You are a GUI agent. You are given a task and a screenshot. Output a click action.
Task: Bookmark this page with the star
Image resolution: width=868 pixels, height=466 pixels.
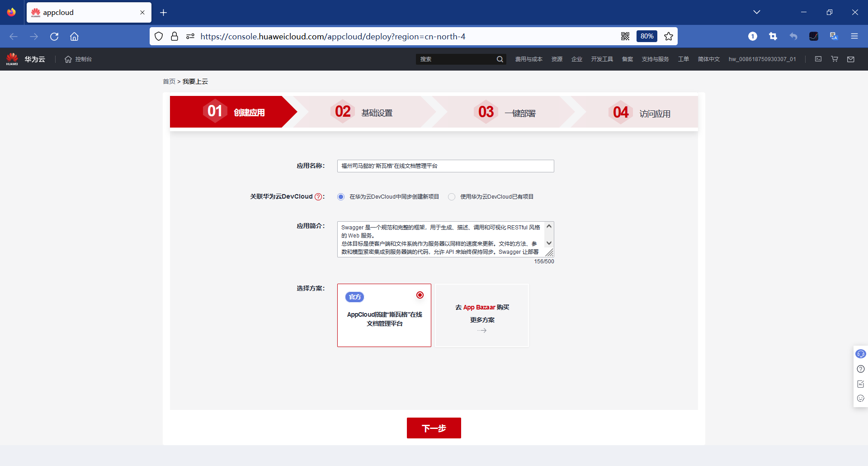tap(669, 37)
